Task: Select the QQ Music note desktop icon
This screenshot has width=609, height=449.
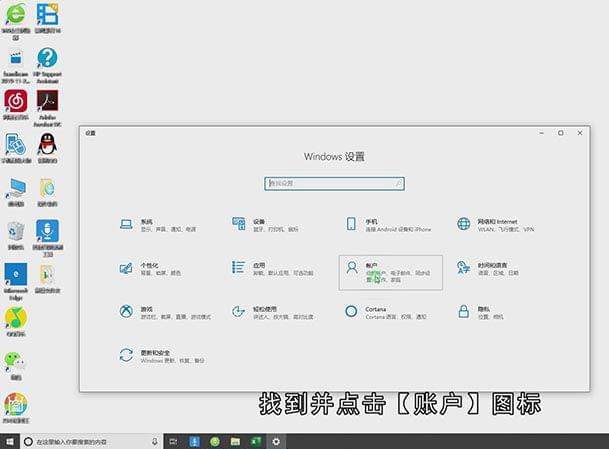Action: tap(16, 321)
